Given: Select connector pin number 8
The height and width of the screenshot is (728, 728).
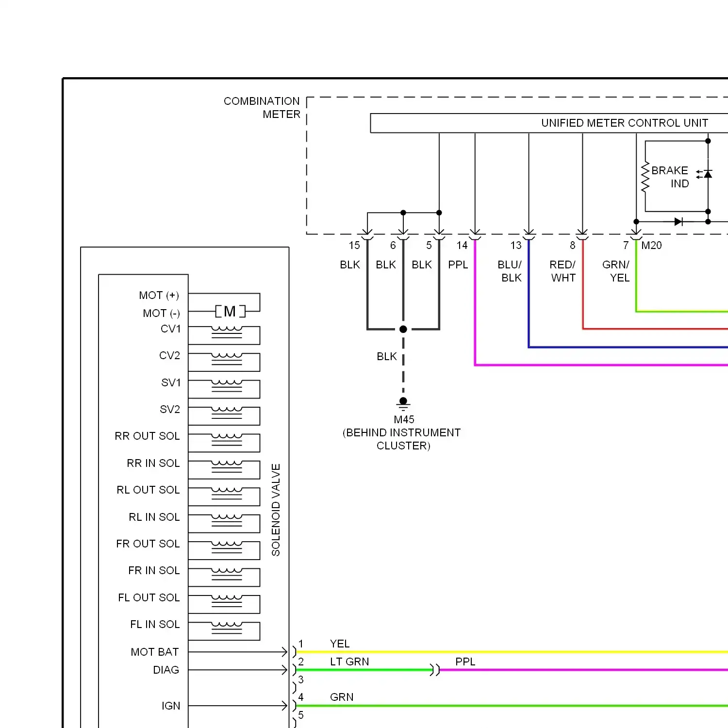Looking at the screenshot, I should (573, 245).
